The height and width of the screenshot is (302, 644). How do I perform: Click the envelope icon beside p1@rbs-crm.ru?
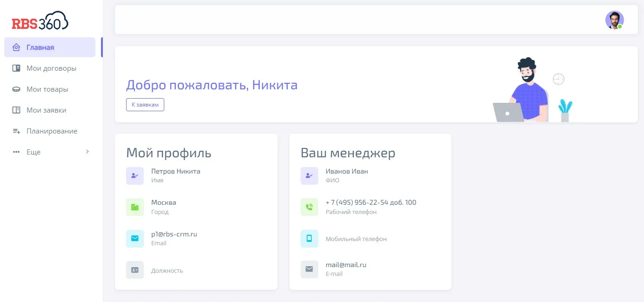click(135, 238)
